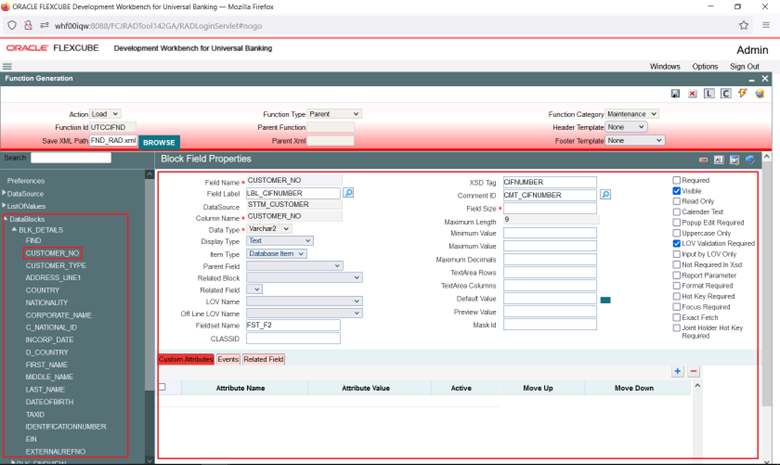Image resolution: width=780 pixels, height=465 pixels.
Task: Click the blue undo arrow icon in Block Field Properties header
Action: tap(750, 160)
